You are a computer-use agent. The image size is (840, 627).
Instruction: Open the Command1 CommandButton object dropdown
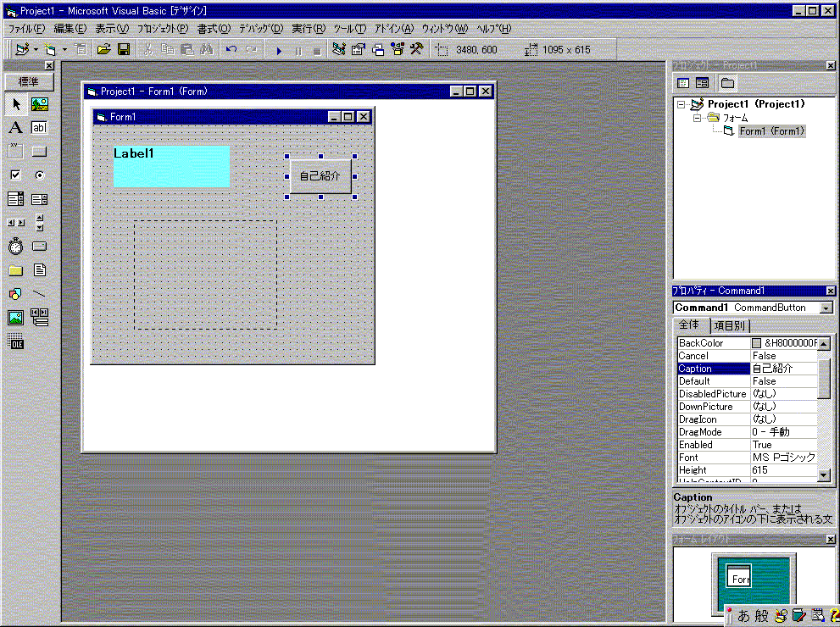[x=826, y=308]
